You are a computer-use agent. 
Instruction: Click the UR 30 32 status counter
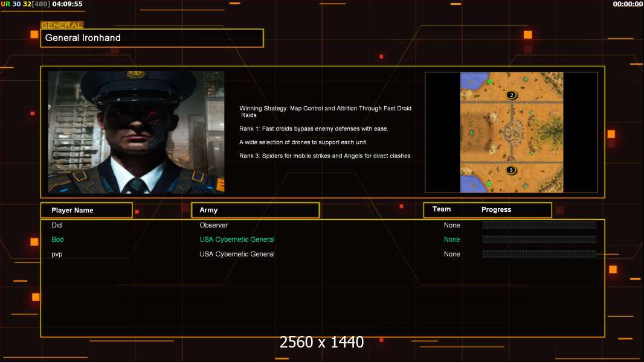25,4
